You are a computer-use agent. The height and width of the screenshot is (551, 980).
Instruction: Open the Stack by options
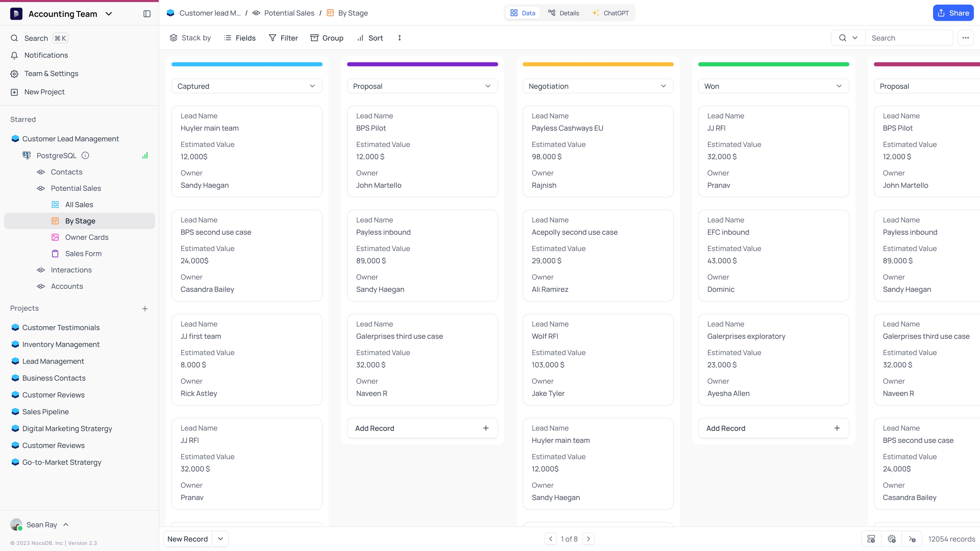click(190, 38)
